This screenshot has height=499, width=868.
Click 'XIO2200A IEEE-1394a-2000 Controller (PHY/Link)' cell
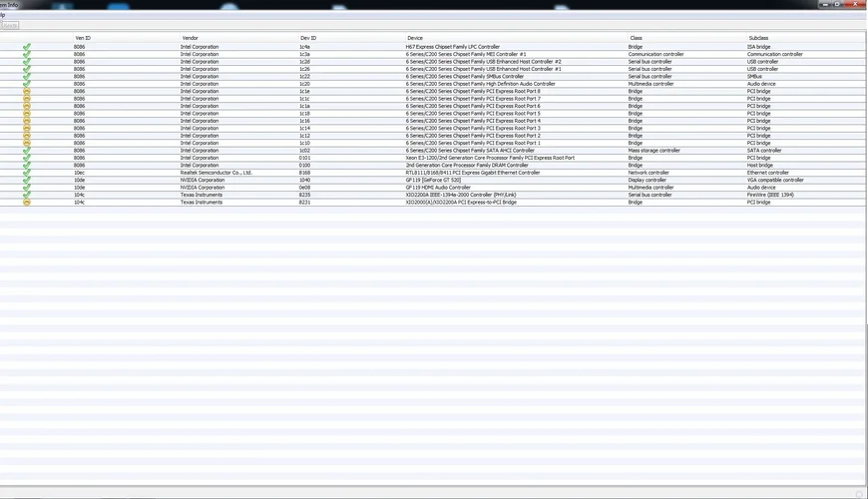pyautogui.click(x=461, y=195)
